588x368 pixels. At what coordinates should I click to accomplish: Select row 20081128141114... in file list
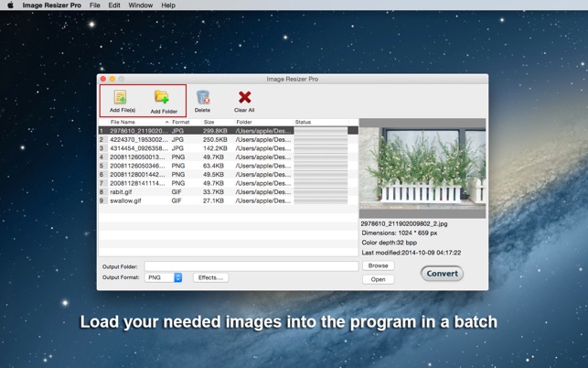click(229, 183)
